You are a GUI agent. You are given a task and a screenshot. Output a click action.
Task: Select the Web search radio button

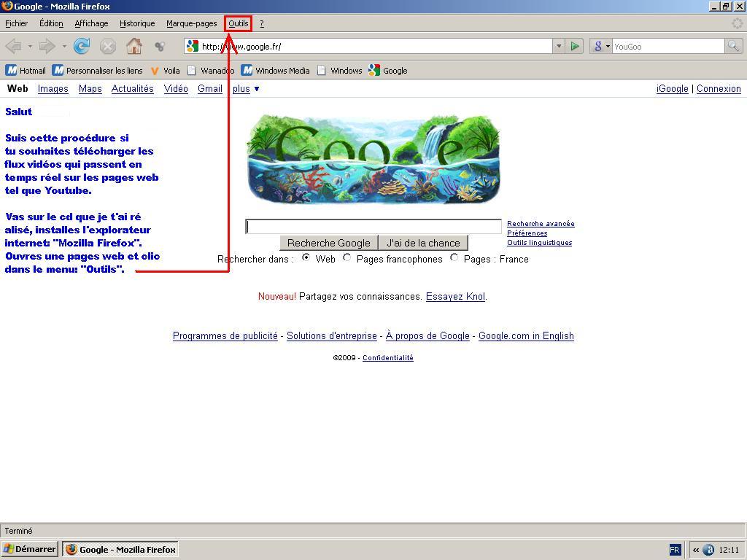[x=306, y=257]
